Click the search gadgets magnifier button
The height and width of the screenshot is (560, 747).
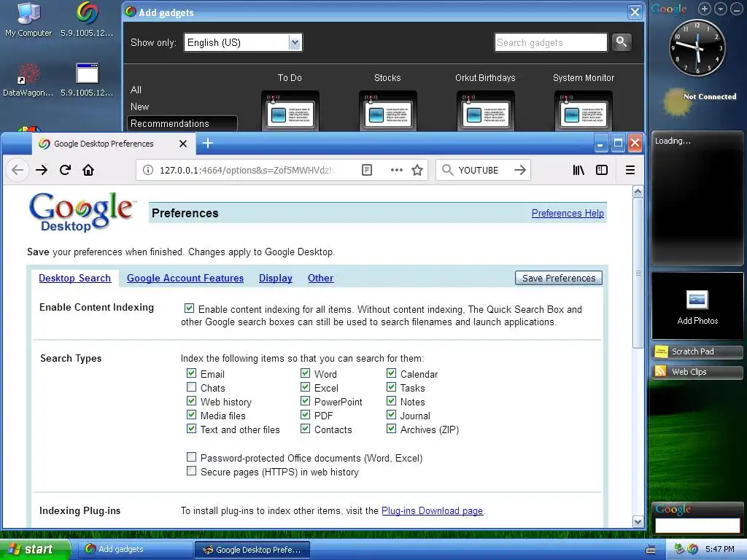coord(622,42)
